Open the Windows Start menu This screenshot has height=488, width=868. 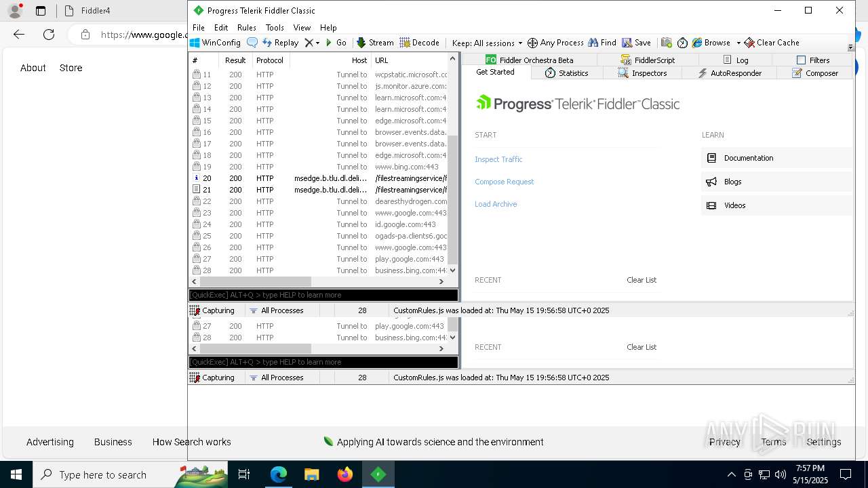(16, 474)
